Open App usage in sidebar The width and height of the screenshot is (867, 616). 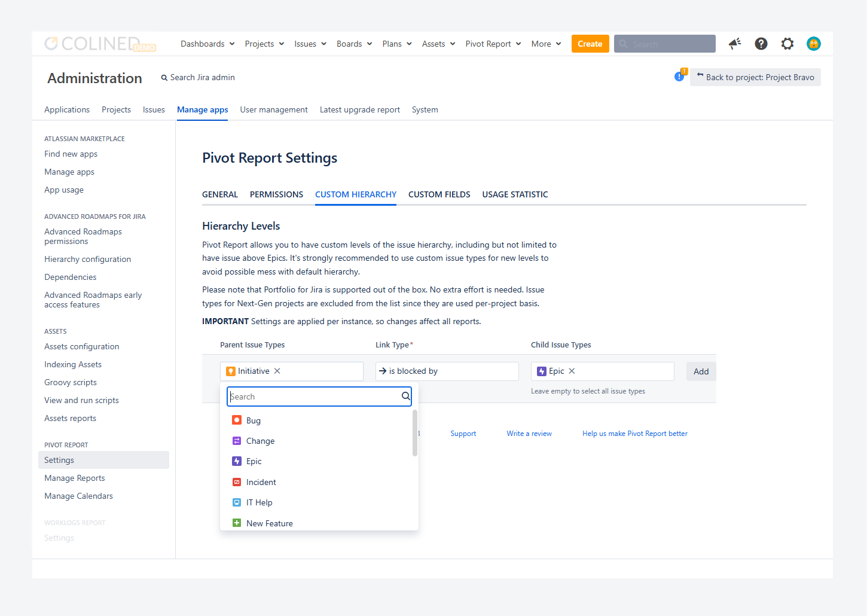[64, 190]
